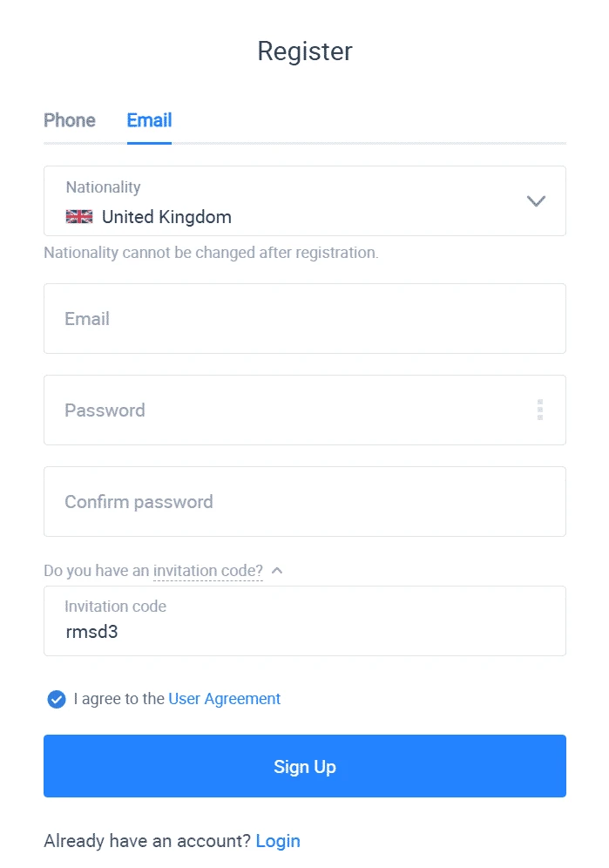Open the Nationality dropdown chevron
The image size is (609, 868).
(x=536, y=200)
